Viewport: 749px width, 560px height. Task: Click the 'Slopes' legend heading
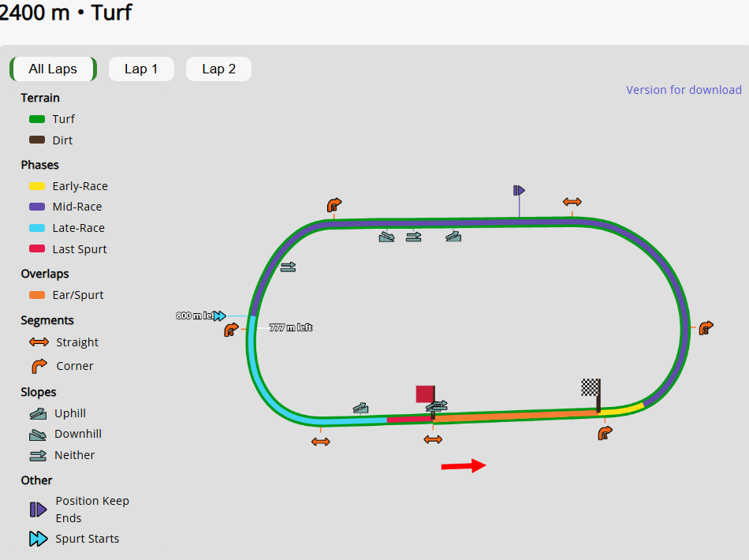(x=38, y=392)
